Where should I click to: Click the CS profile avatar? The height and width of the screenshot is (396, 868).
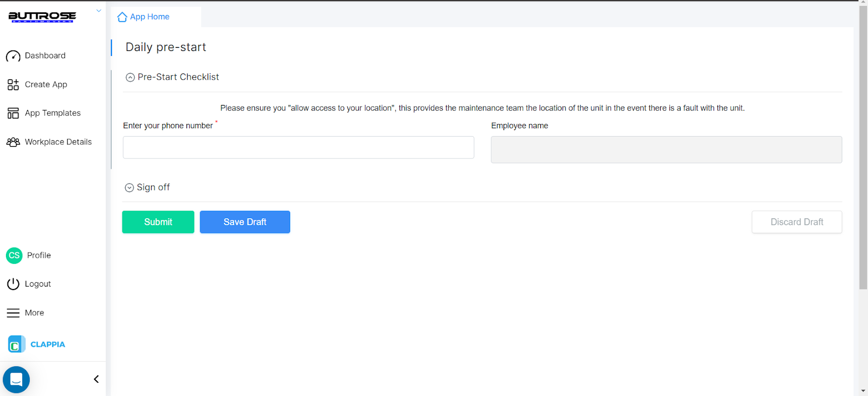click(x=14, y=255)
